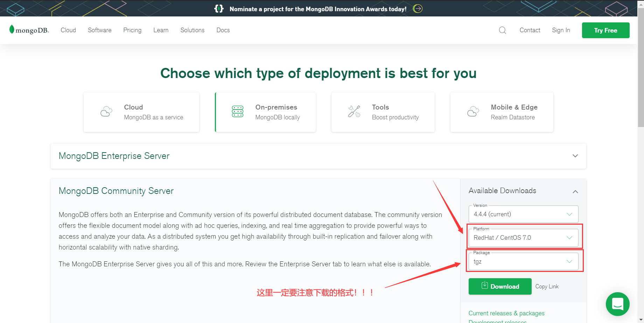644x323 pixels.
Task: Go to Pricing page
Action: [x=132, y=30]
